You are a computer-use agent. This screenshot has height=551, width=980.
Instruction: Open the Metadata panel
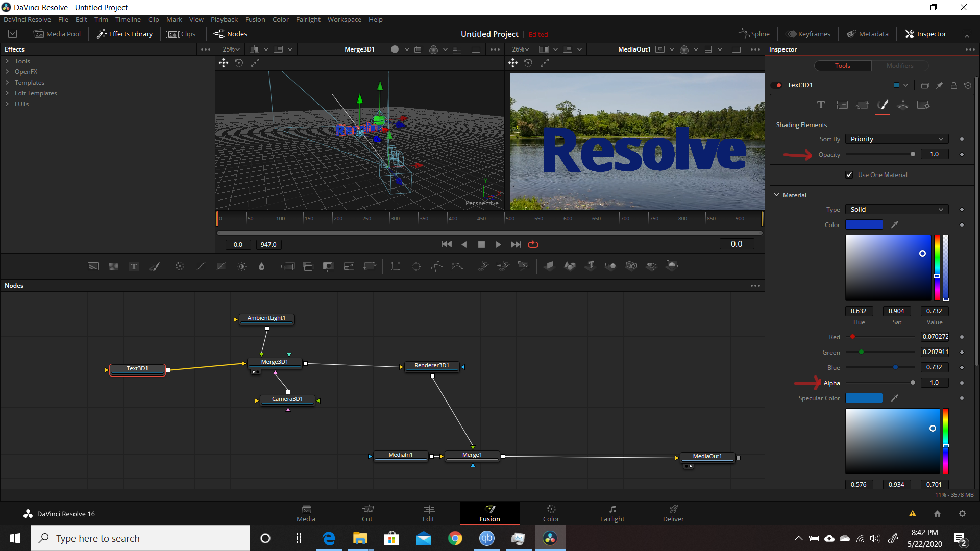868,34
